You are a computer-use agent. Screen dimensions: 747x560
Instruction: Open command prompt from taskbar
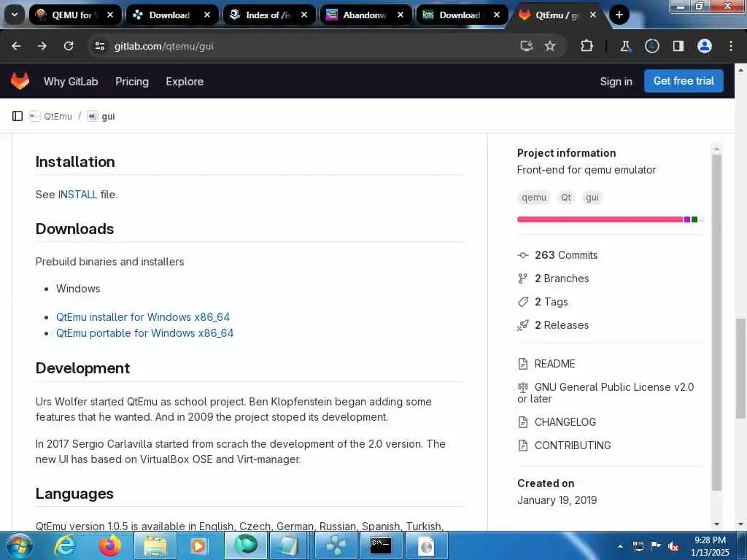point(381,545)
